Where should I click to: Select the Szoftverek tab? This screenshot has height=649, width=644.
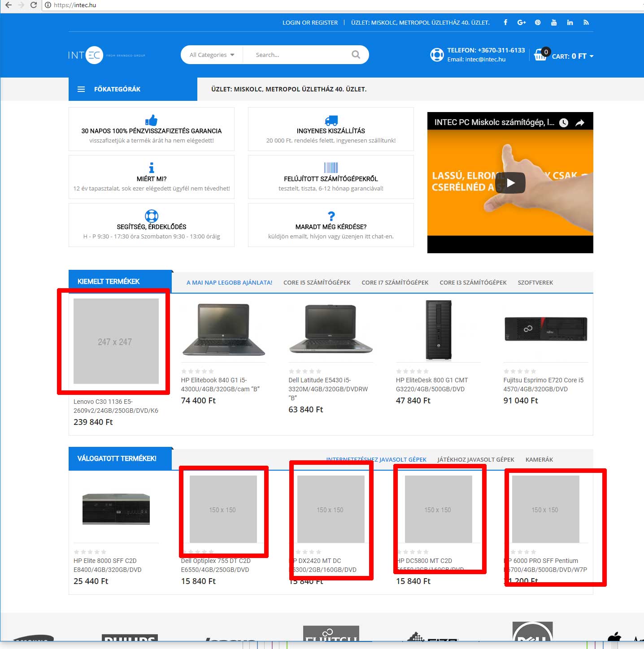[x=535, y=282]
